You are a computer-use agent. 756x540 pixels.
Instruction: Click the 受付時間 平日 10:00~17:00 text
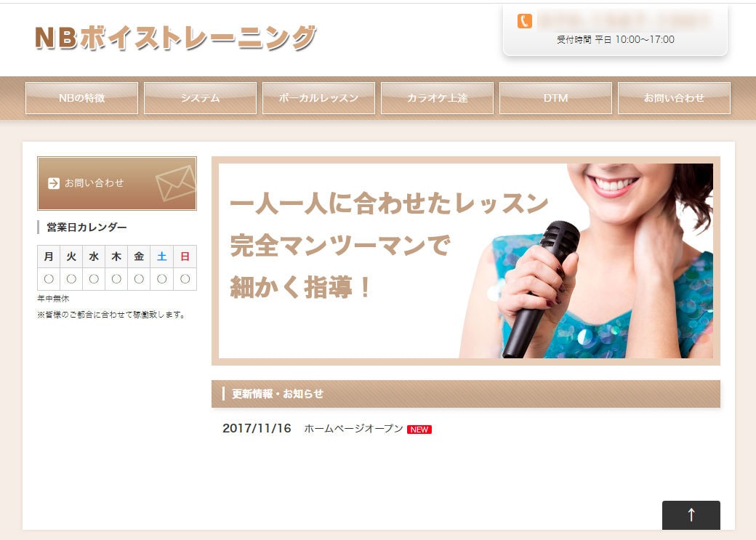tap(615, 39)
